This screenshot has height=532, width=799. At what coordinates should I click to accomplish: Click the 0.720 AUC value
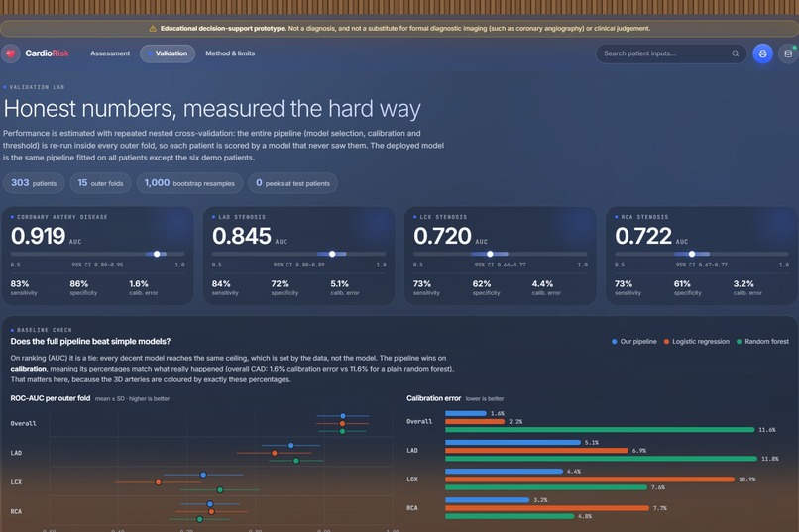[x=442, y=236]
